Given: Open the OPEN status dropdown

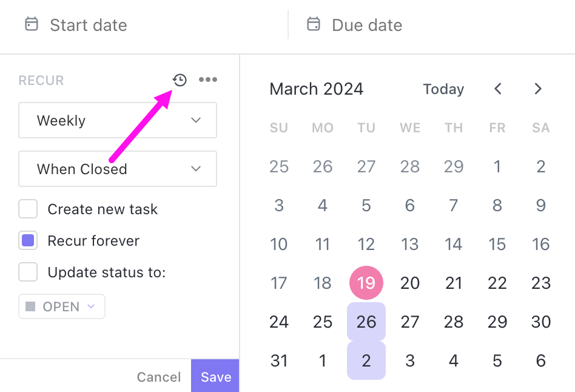Looking at the screenshot, I should (62, 306).
